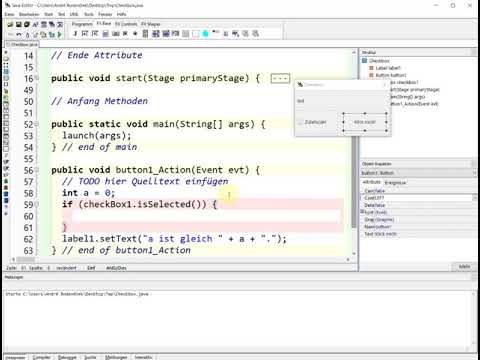The width and height of the screenshot is (480, 360).
Task: Click the green Run arrow in the toolbar
Action: (x=60, y=34)
